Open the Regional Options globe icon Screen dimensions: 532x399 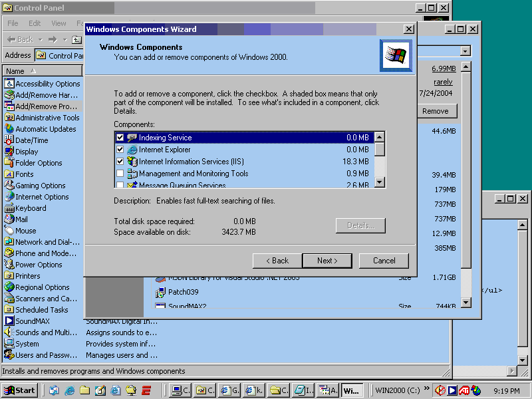click(9, 287)
